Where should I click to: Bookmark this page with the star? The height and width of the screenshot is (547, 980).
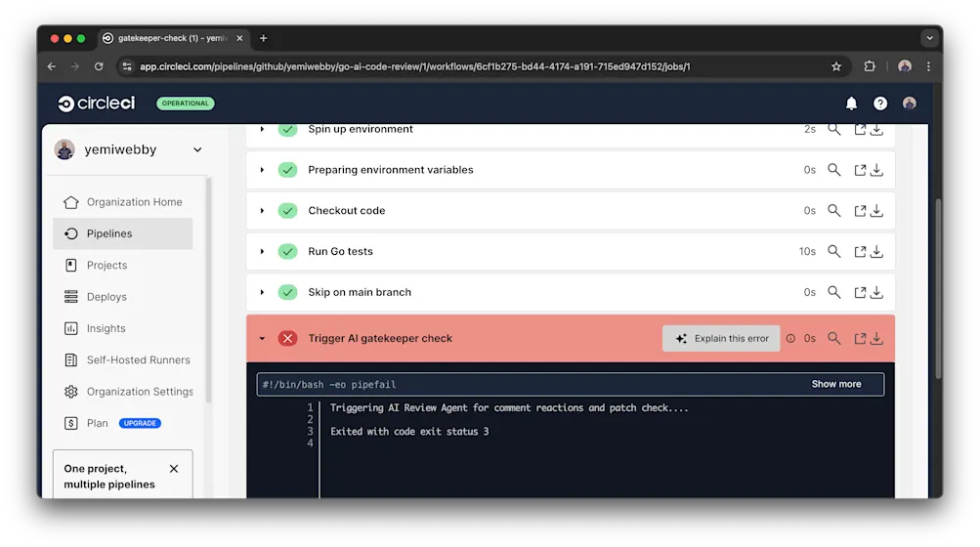click(836, 66)
